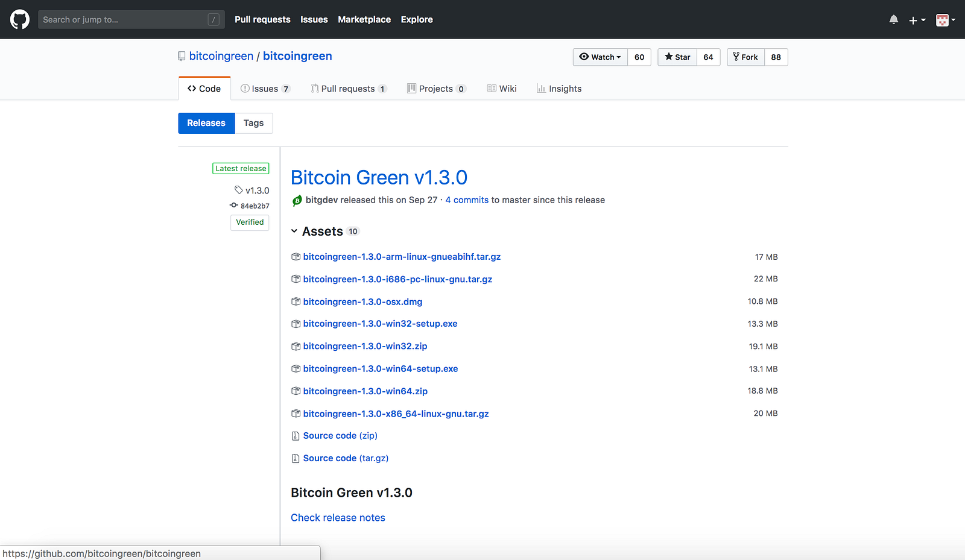
Task: Open Issues in the top navigation
Action: tap(314, 19)
